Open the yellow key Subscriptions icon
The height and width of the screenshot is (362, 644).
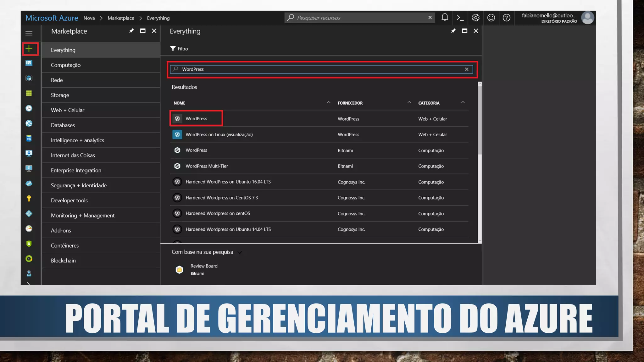point(29,199)
